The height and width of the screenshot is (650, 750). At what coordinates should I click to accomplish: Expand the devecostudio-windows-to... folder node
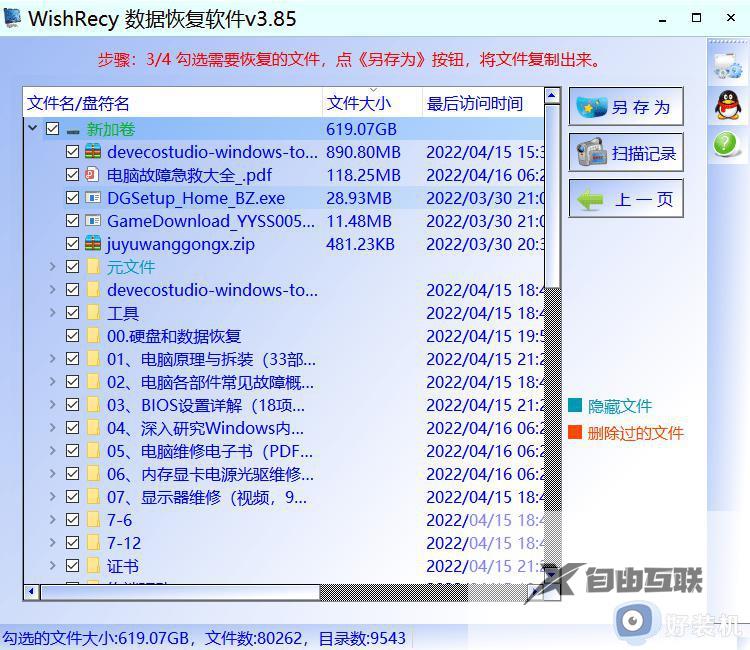(53, 289)
